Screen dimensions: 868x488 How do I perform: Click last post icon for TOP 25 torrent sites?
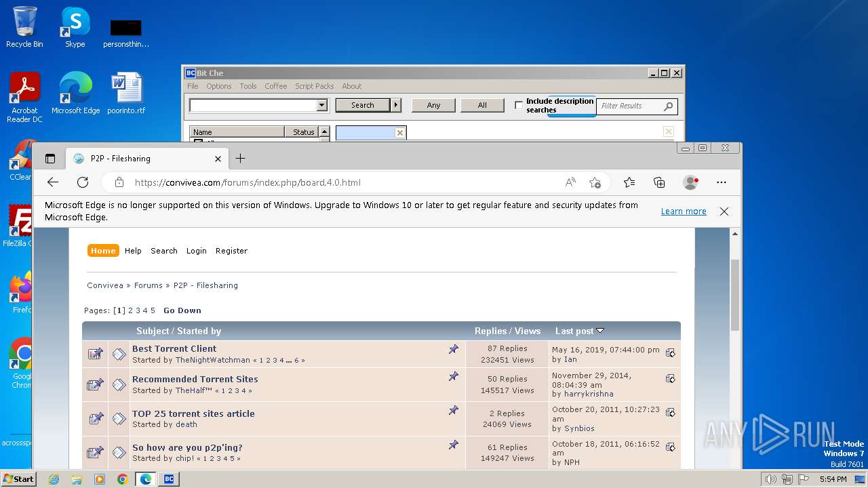(x=671, y=412)
